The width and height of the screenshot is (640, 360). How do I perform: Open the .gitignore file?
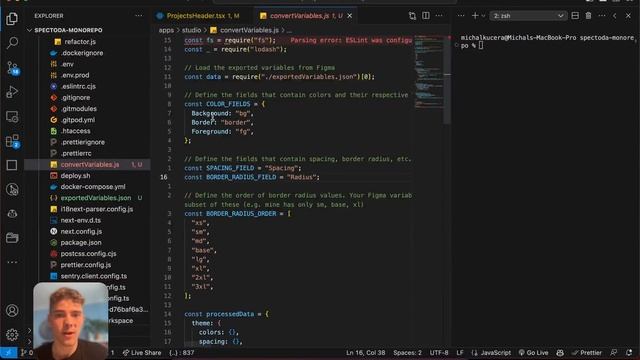coord(76,98)
